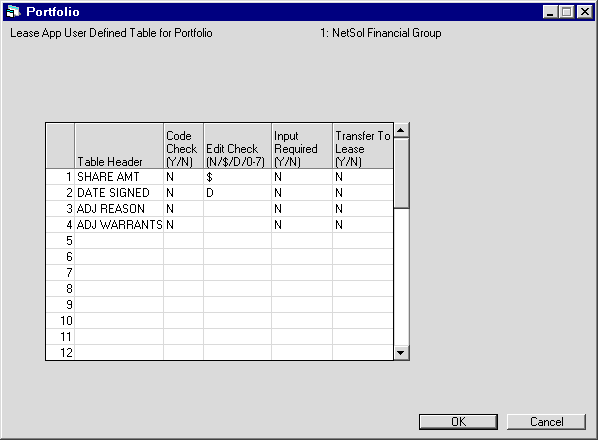Viewport: 598px width, 440px height.
Task: Click the scrollbar up arrow
Action: click(401, 130)
